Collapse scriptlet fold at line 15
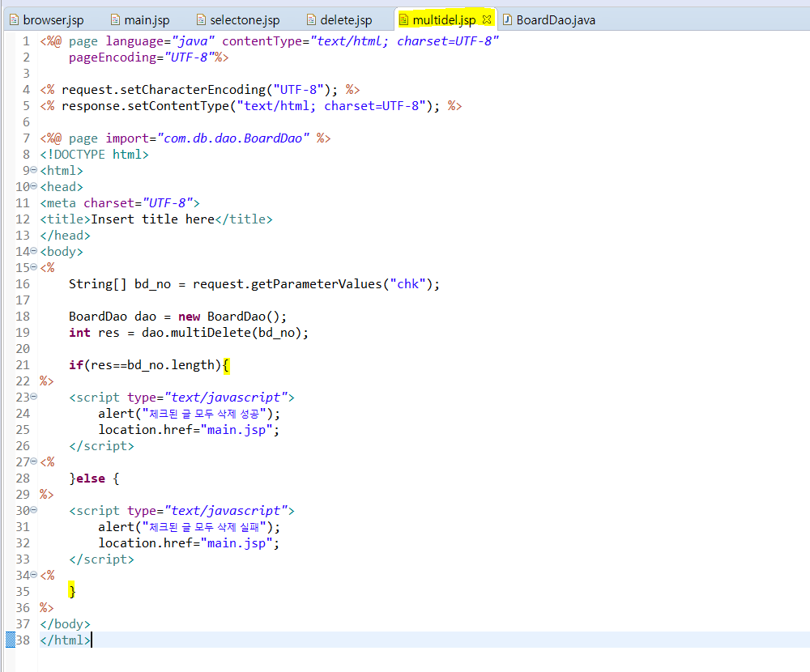The image size is (810, 672). 33,267
